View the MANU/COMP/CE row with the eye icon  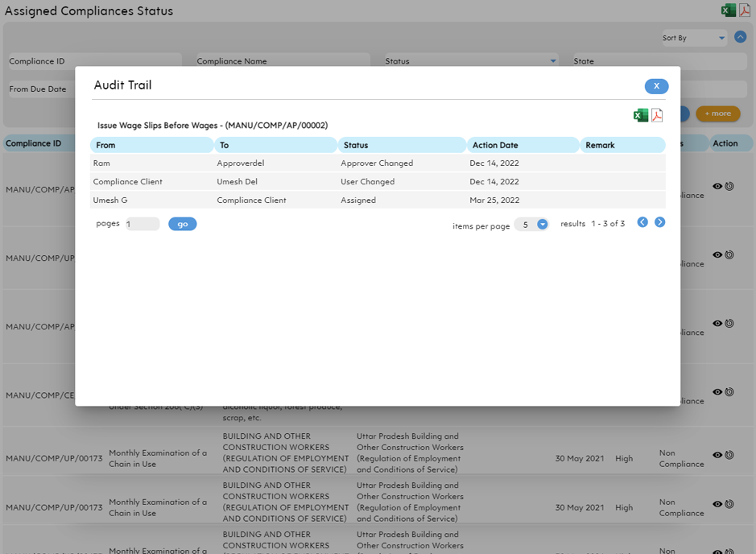(x=717, y=391)
